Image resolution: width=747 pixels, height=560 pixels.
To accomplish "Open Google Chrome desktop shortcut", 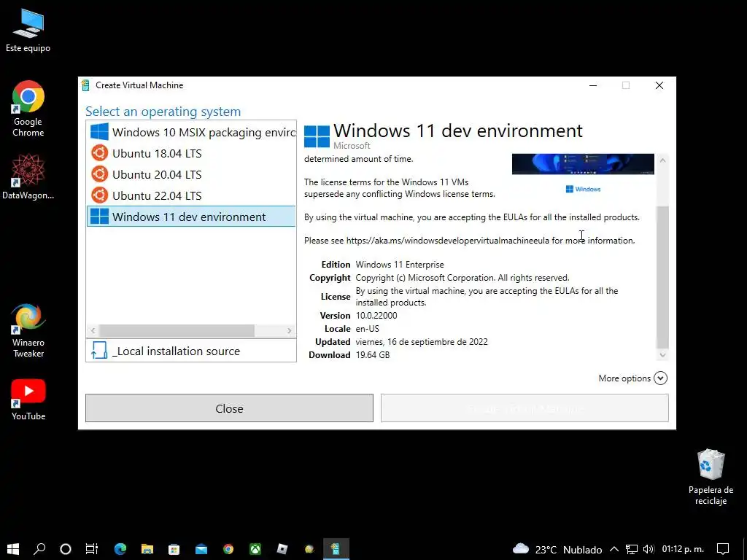I will (x=28, y=109).
